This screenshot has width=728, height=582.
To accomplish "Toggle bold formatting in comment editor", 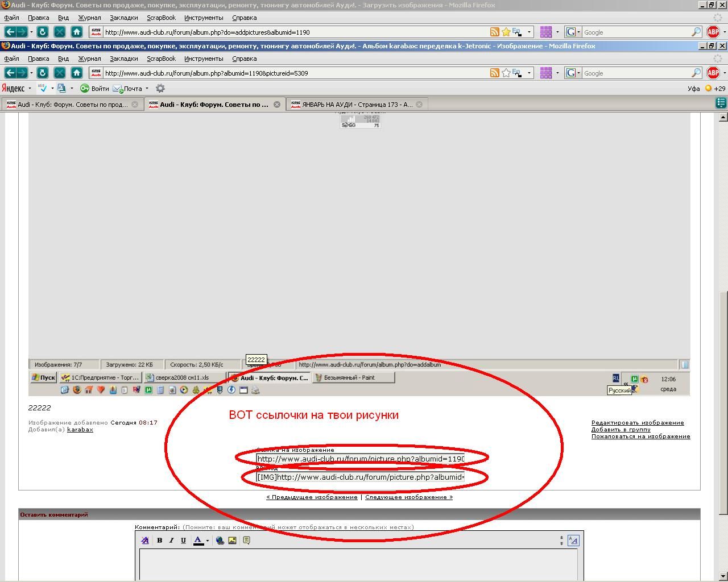I will coord(159,541).
